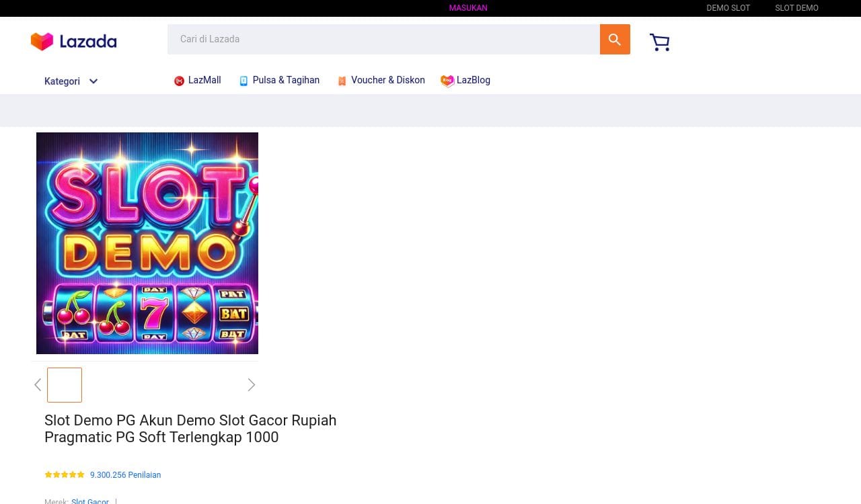Click the main Slot Demo product image
This screenshot has width=861, height=504.
[x=147, y=243]
